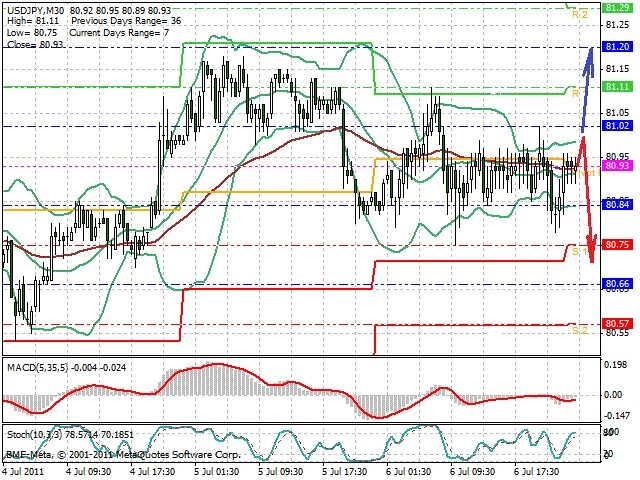Click the USDJPY,M30 chart title text
Screen dimensions: 640x480
pyautogui.click(x=35, y=10)
